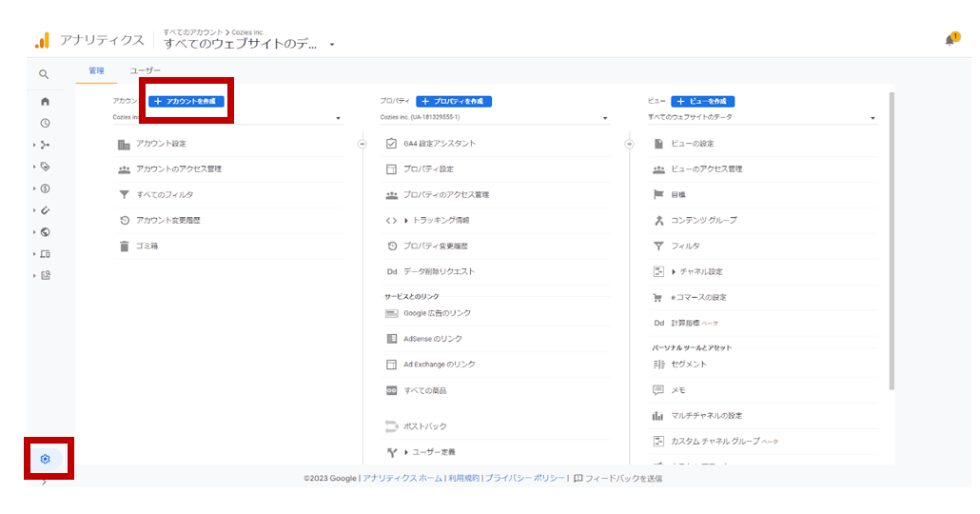Click the cart icon beside eコマースの設定

coord(658,298)
